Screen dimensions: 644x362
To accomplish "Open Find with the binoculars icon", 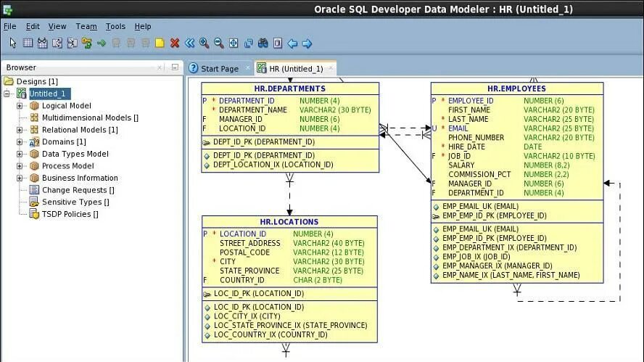I will (263, 43).
